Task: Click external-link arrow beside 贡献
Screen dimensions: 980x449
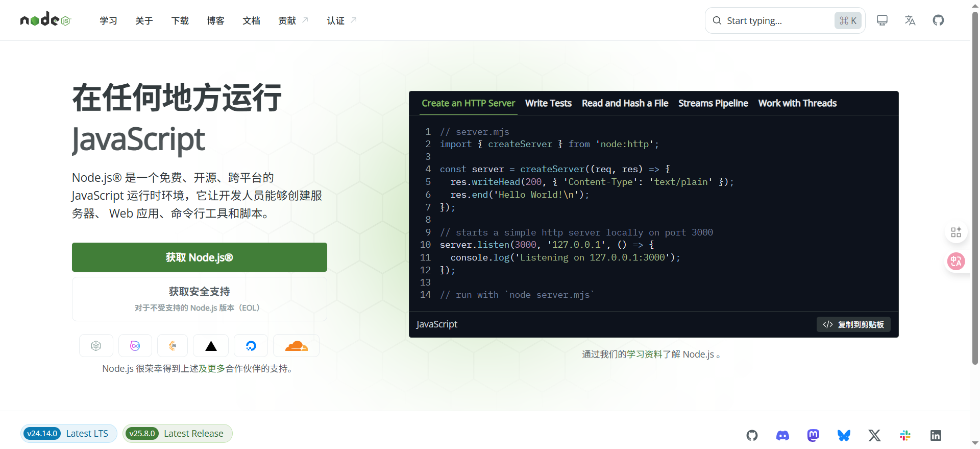Action: [x=305, y=20]
